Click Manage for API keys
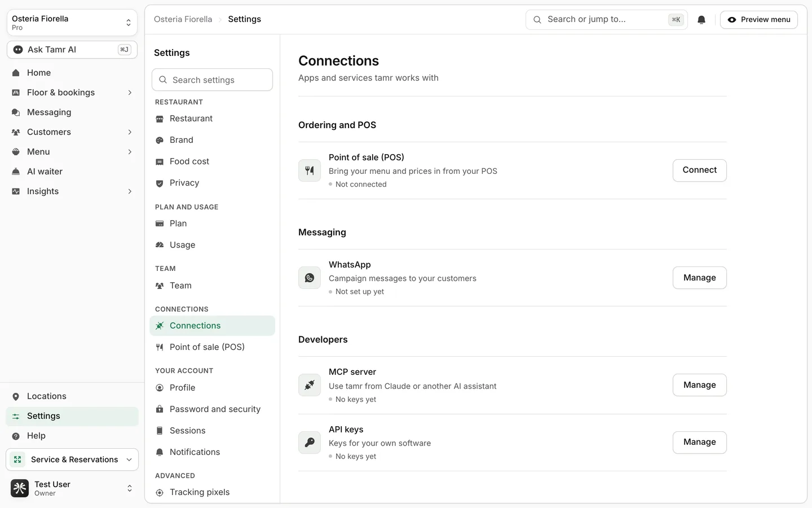The image size is (812, 508). (x=700, y=443)
